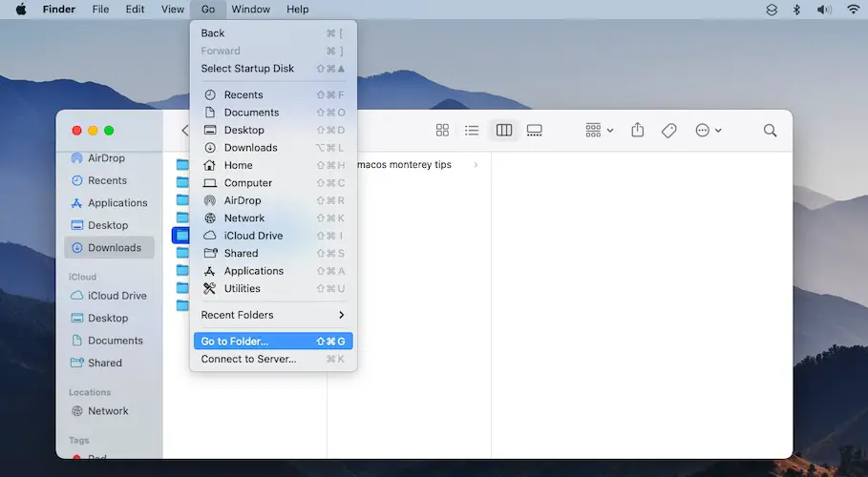The image size is (868, 477).
Task: Choose Connect to Server… menu item
Action: (x=272, y=360)
